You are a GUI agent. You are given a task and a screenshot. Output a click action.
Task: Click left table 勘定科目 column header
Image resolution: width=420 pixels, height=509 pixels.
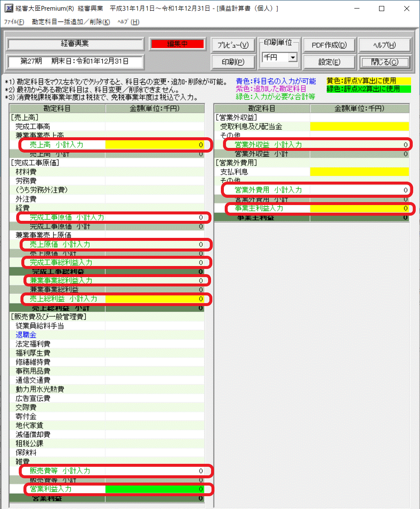coord(58,108)
